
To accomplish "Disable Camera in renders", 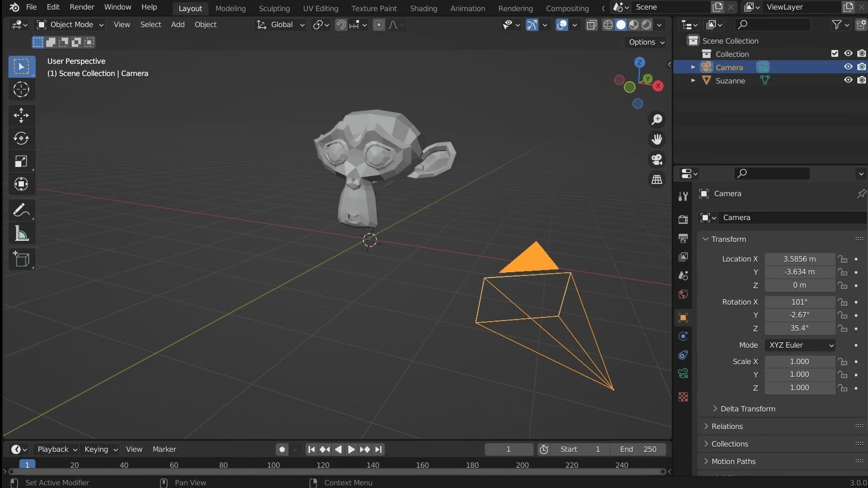I will pos(862,67).
